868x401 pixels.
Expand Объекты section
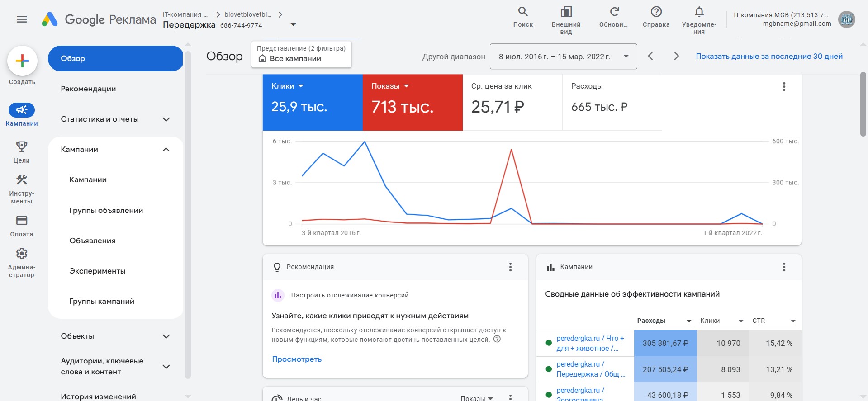tap(166, 336)
